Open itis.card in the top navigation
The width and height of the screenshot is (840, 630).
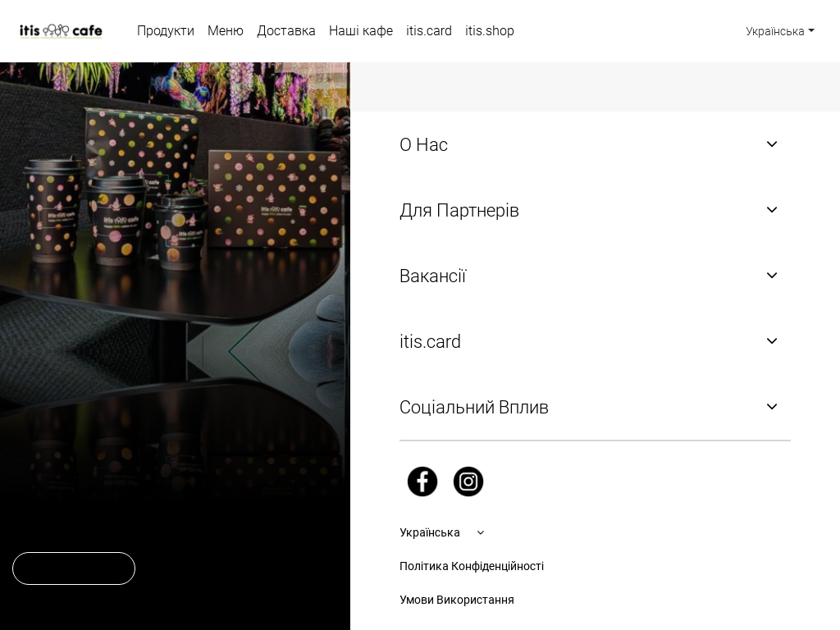(428, 31)
